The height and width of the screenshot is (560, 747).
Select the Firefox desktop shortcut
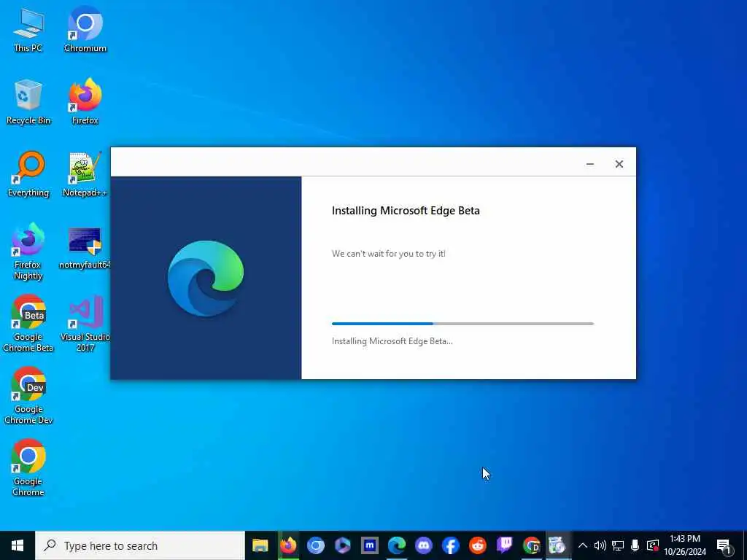pyautogui.click(x=85, y=102)
